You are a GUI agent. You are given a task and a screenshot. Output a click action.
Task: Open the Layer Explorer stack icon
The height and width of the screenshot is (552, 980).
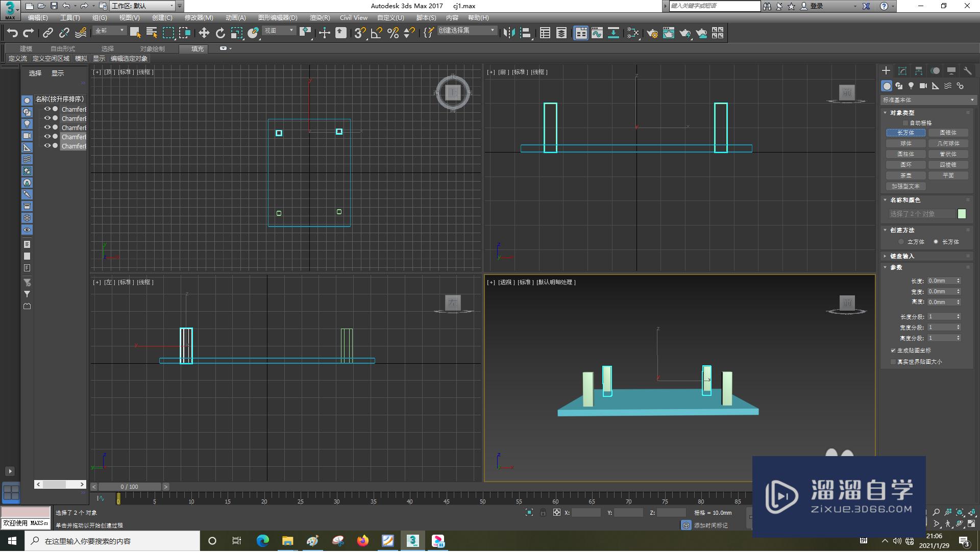coord(561,33)
